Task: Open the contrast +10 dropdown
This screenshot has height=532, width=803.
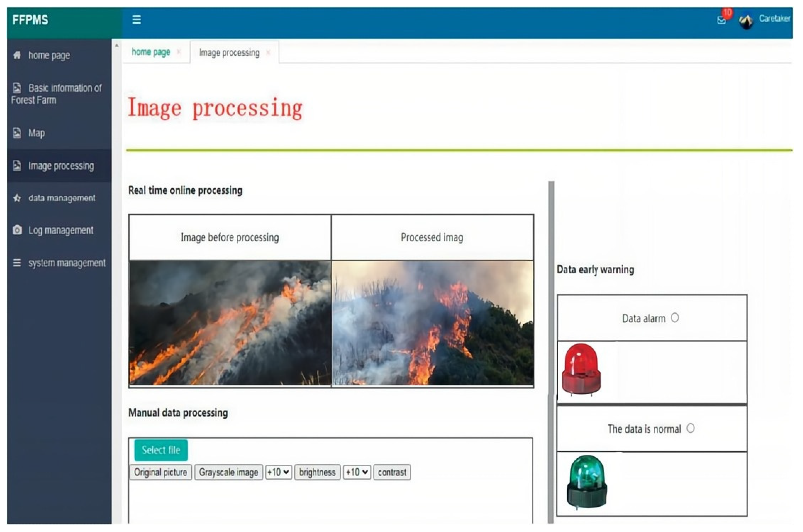Action: tap(356, 472)
